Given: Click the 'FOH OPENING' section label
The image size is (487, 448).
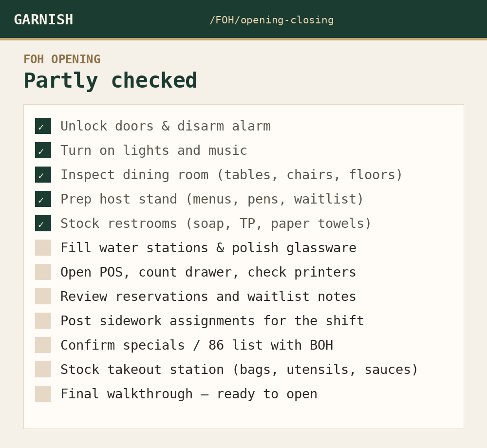Looking at the screenshot, I should tap(62, 59).
